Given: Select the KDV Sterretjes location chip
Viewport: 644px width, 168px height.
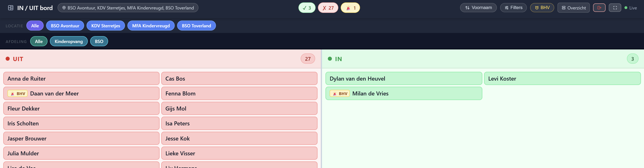Looking at the screenshot, I should point(105,26).
